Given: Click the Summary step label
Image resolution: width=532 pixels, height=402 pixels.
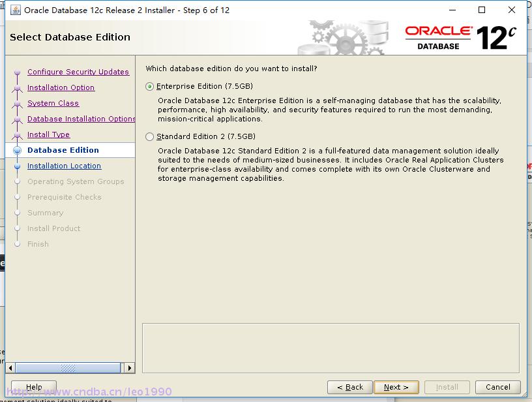Looking at the screenshot, I should coord(45,213).
